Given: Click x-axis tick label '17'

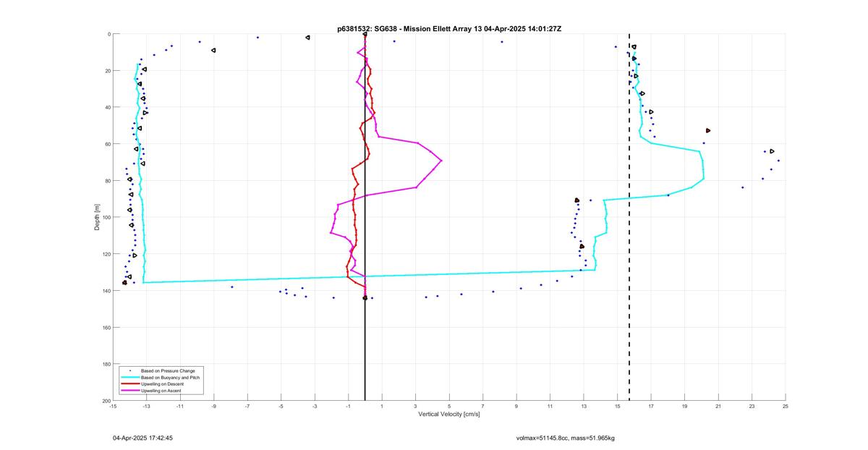Looking at the screenshot, I should tap(651, 407).
